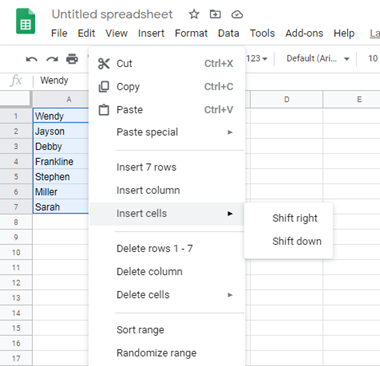Open the Insert menu
The width and height of the screenshot is (380, 366).
pyautogui.click(x=151, y=33)
